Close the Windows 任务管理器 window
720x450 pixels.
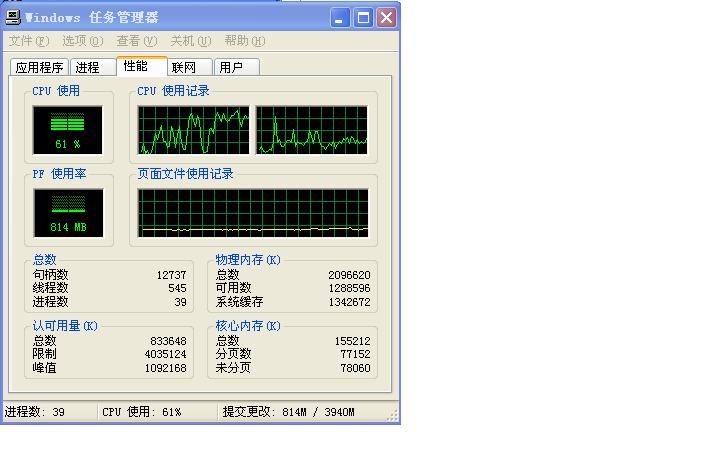coord(387,18)
